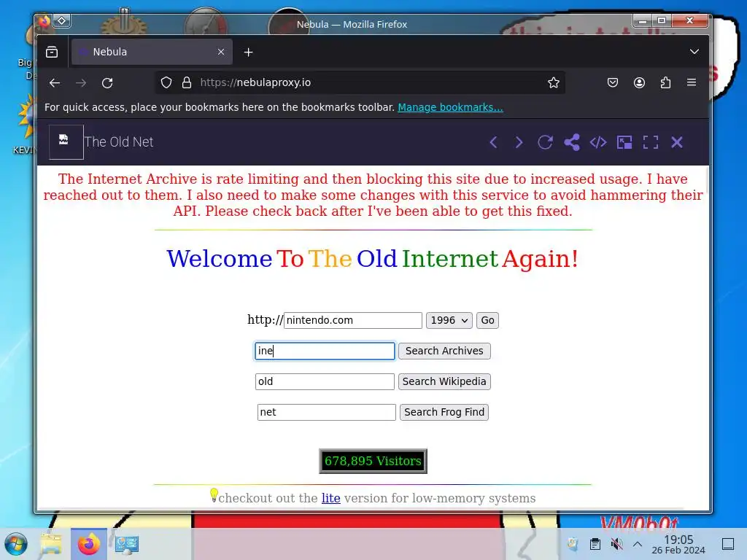Image resolution: width=747 pixels, height=560 pixels.
Task: Open Manage bookmarks link
Action: tap(450, 107)
